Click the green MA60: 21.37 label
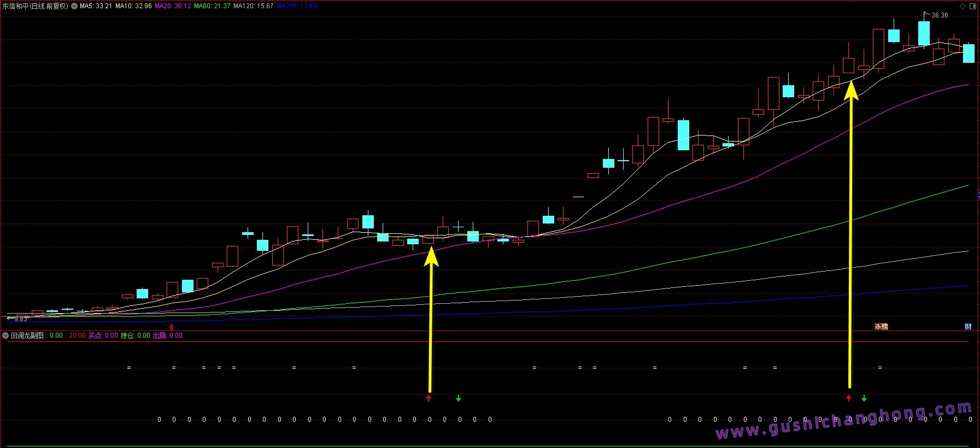This screenshot has height=448, width=980. 212,6
